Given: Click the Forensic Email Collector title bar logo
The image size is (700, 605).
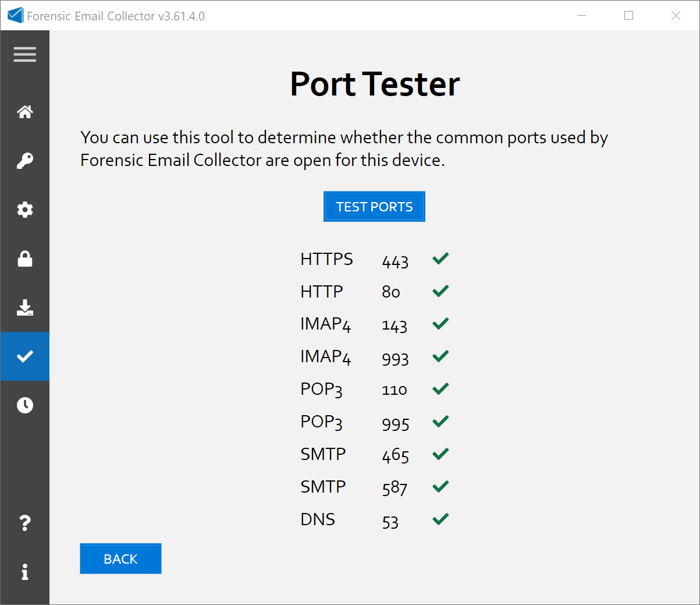Looking at the screenshot, I should click(x=15, y=16).
